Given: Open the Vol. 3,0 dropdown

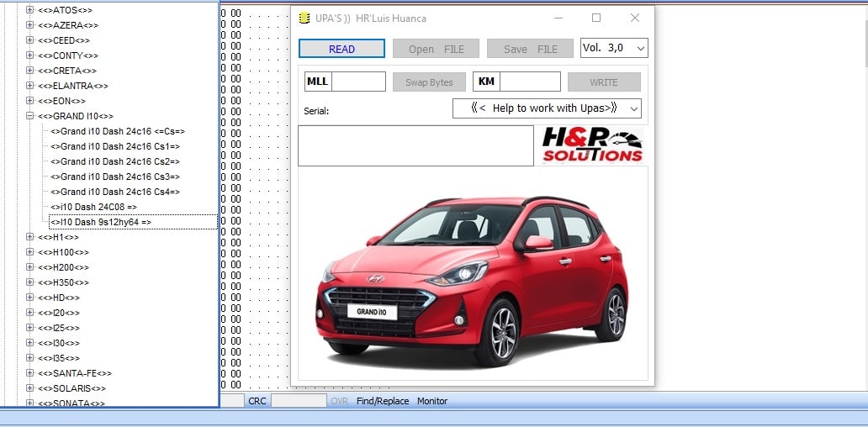Looking at the screenshot, I should point(613,48).
